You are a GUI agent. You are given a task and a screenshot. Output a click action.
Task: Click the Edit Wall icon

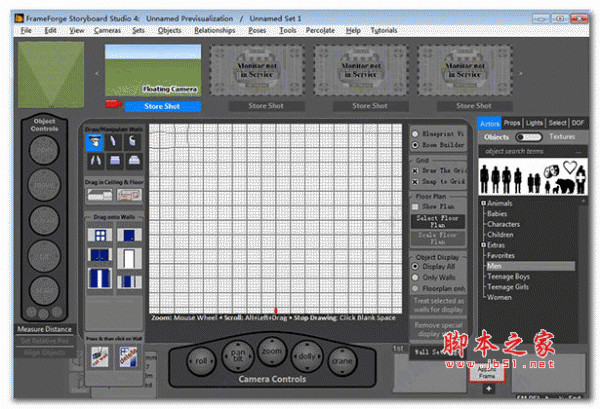100,357
